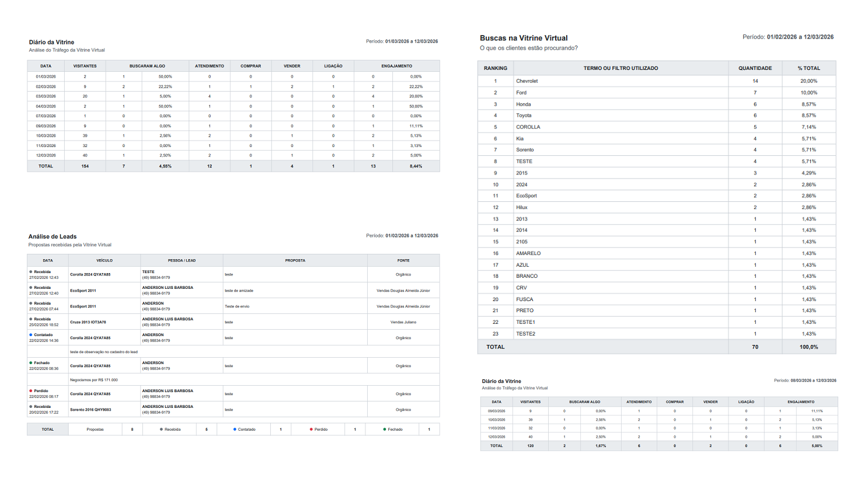868x496 pixels.
Task: Click the red dot beside the Perdido lead dated 22/02/2026
Action: point(31,391)
